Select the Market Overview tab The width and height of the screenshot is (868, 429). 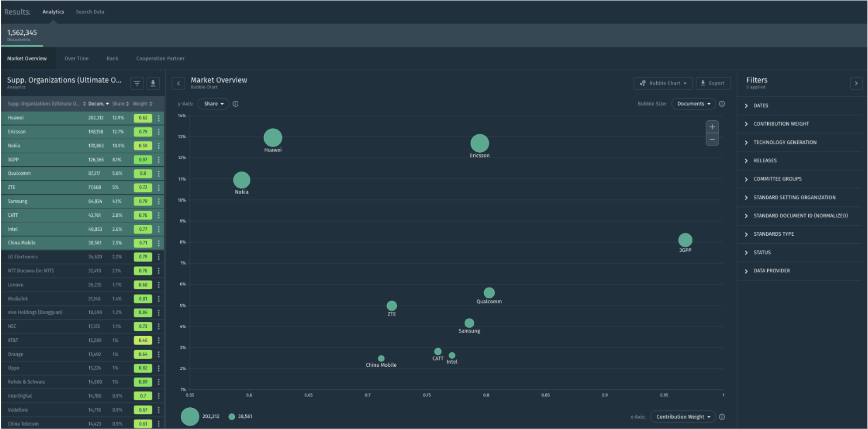tap(27, 58)
